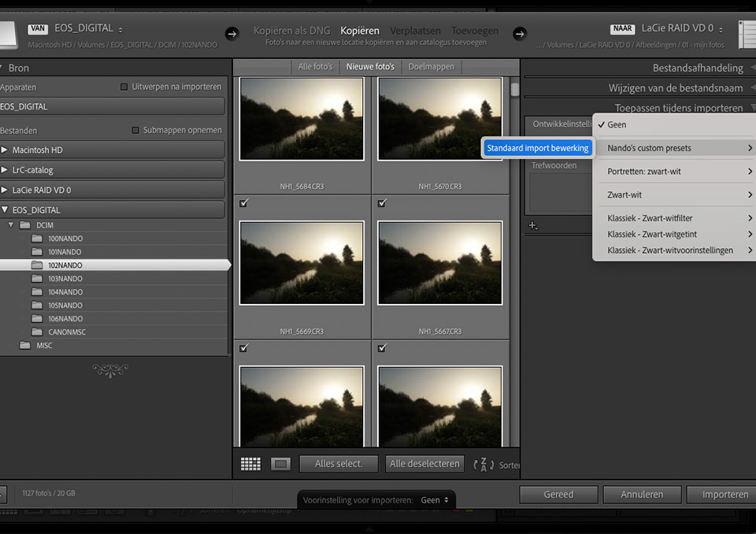Expand Macintosh HD source volume
Screen dimensions: 756x534
pos(5,150)
